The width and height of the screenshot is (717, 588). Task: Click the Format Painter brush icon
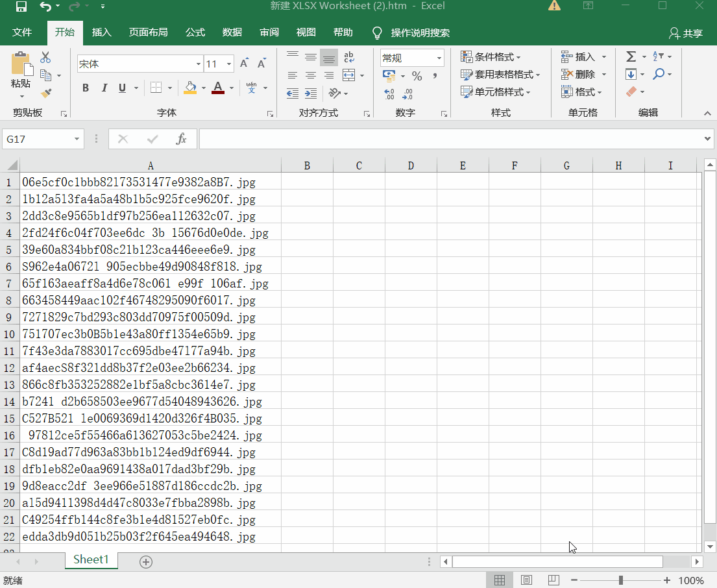pos(45,93)
